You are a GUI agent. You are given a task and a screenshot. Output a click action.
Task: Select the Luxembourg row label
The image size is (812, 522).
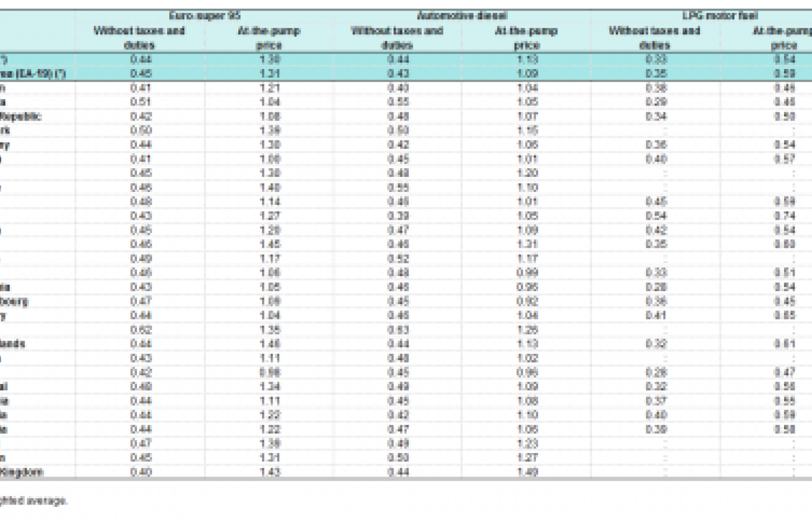click(14, 301)
